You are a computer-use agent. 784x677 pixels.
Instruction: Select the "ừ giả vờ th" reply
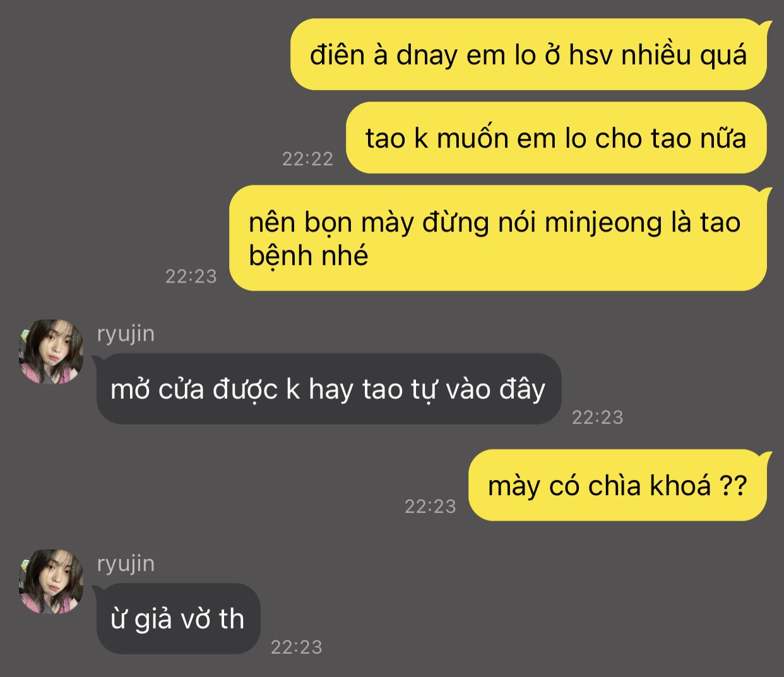click(x=177, y=618)
